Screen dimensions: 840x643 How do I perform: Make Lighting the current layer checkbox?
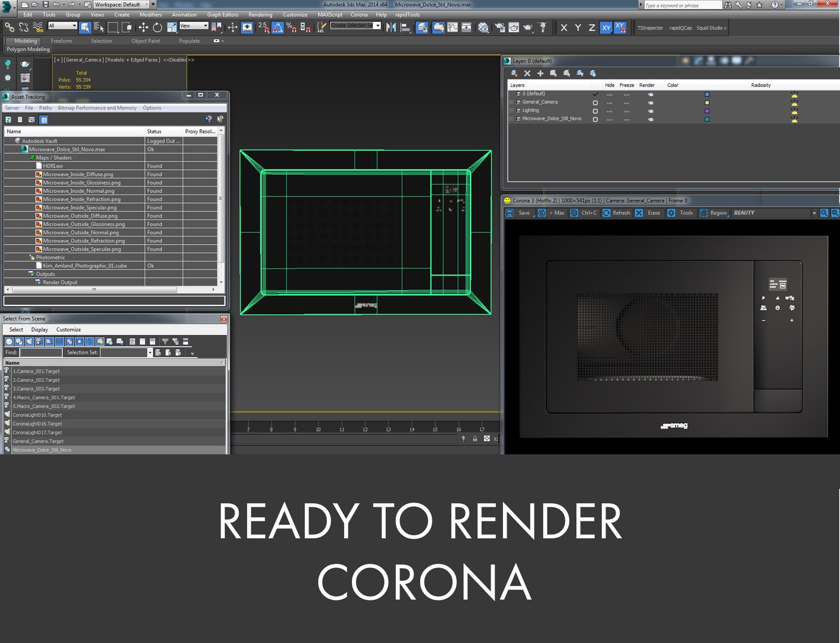click(595, 111)
